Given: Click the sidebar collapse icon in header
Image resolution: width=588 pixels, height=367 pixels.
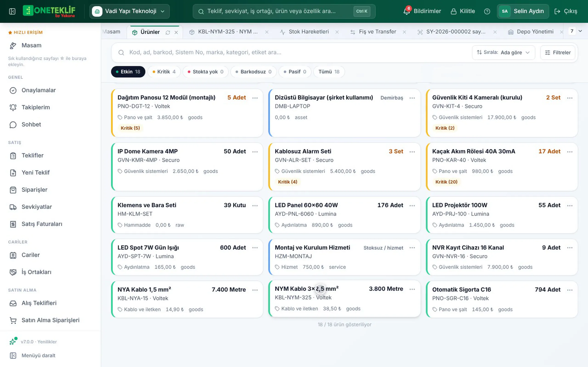Looking at the screenshot, I should click(12, 11).
